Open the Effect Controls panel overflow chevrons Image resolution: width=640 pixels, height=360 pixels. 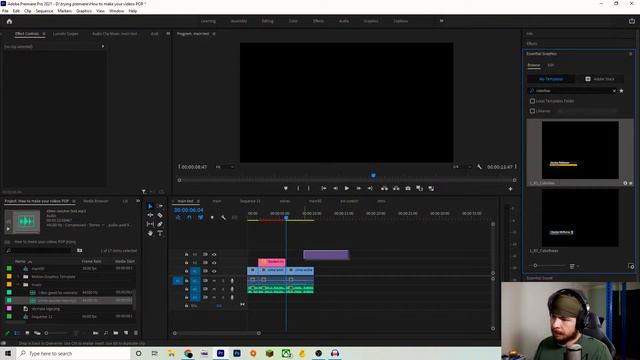click(168, 33)
